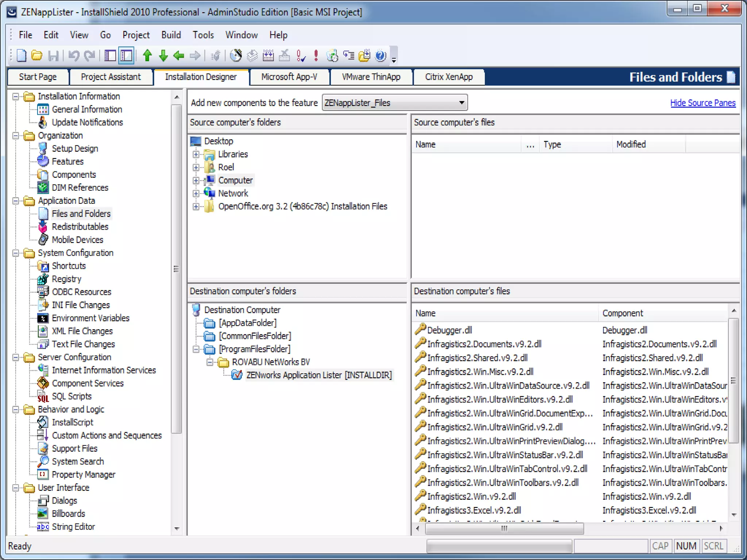The width and height of the screenshot is (747, 560).
Task: Switch to the Microsoft App-V tab
Action: click(289, 77)
